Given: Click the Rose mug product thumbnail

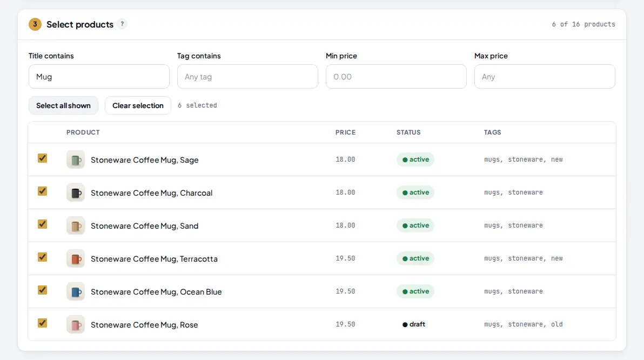Looking at the screenshot, I should coord(76,325).
